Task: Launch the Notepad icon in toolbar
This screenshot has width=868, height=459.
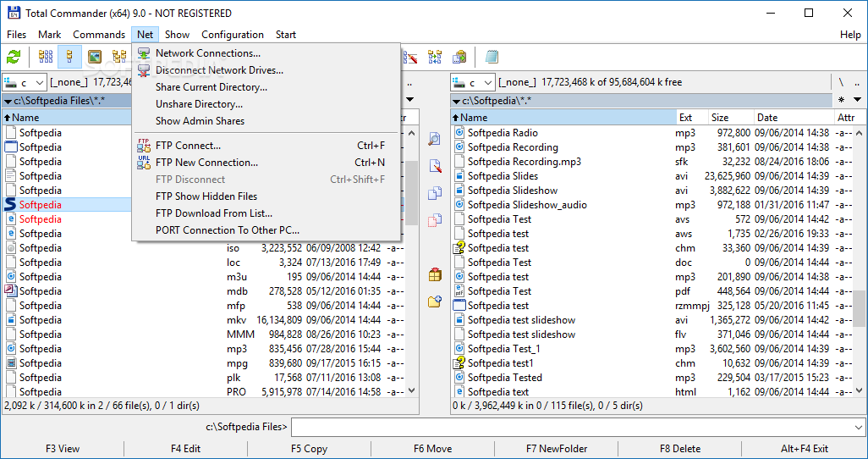Action: click(x=492, y=57)
